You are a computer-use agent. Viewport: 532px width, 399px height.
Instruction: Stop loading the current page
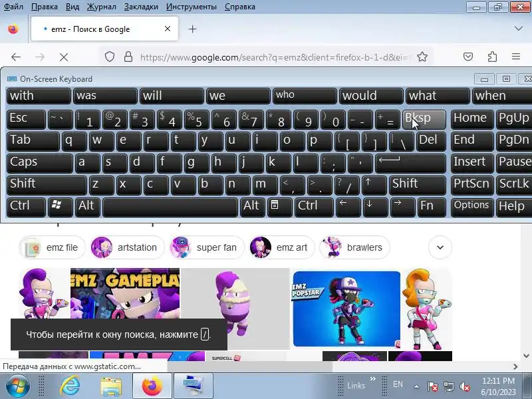tap(63, 57)
